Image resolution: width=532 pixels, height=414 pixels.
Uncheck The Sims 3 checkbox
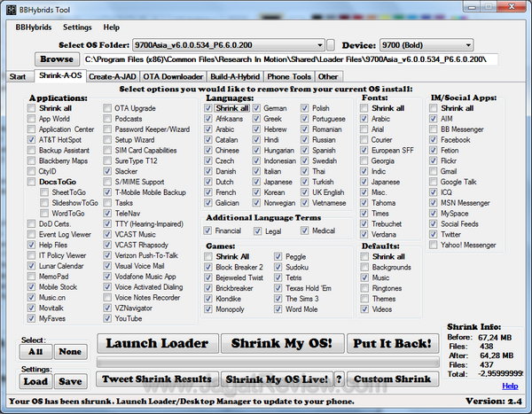coord(278,299)
